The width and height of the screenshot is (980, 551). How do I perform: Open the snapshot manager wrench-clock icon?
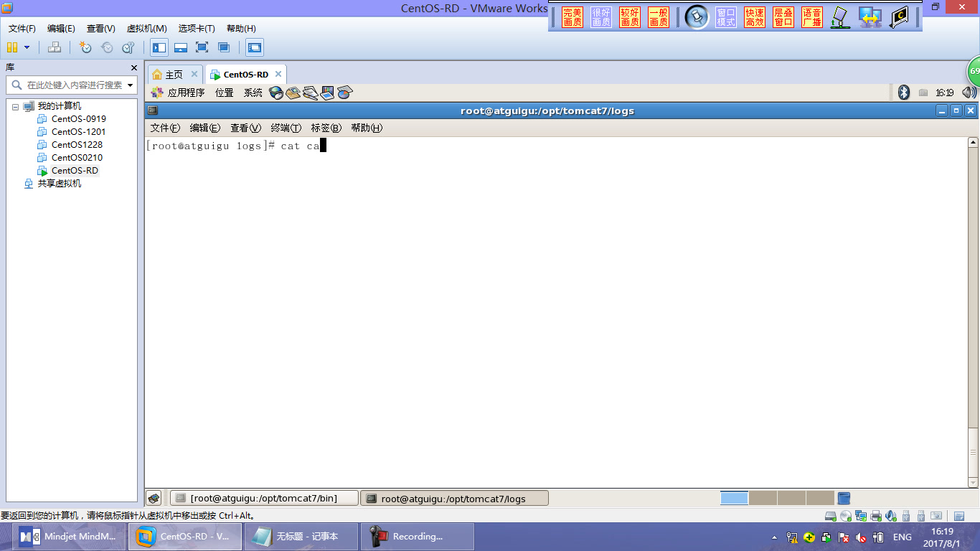coord(128,47)
